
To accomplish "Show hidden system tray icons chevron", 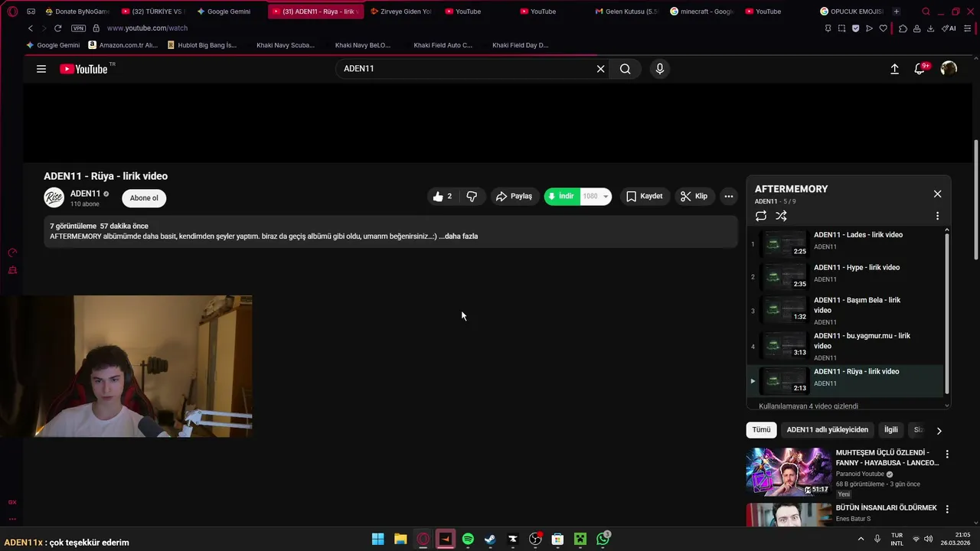I will tap(861, 539).
